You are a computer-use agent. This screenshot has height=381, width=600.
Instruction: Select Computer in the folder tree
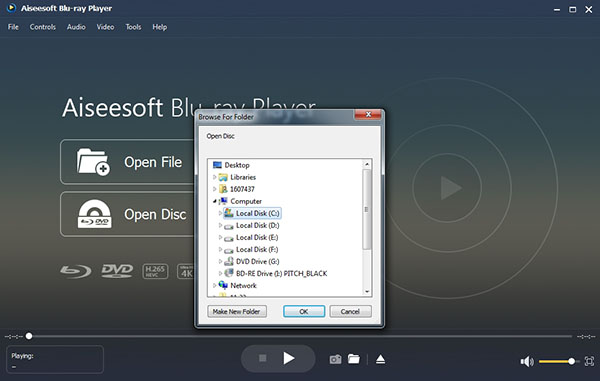tap(246, 201)
